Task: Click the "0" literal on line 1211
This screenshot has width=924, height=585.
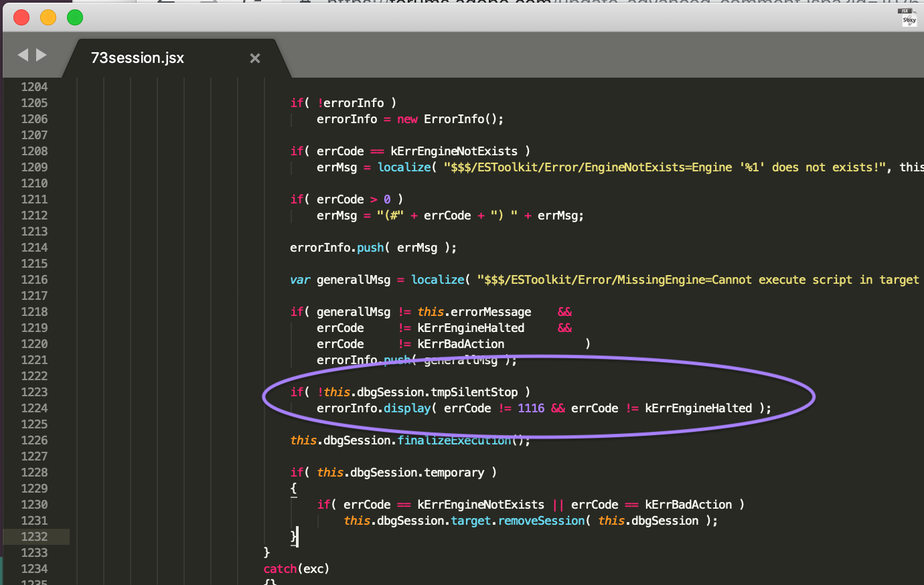Action: pos(387,199)
